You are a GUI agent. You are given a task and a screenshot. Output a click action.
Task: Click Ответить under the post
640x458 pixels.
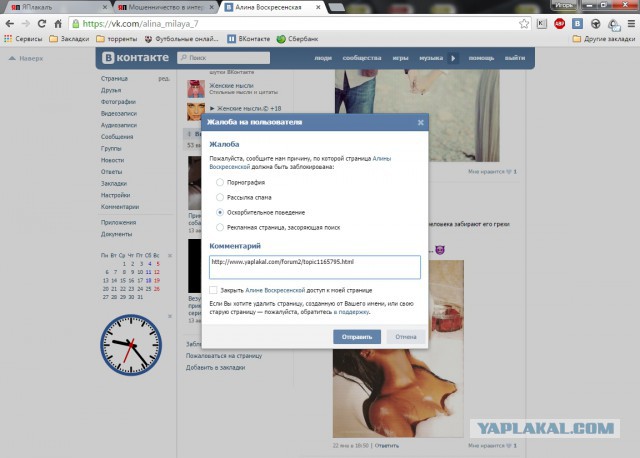[387, 446]
